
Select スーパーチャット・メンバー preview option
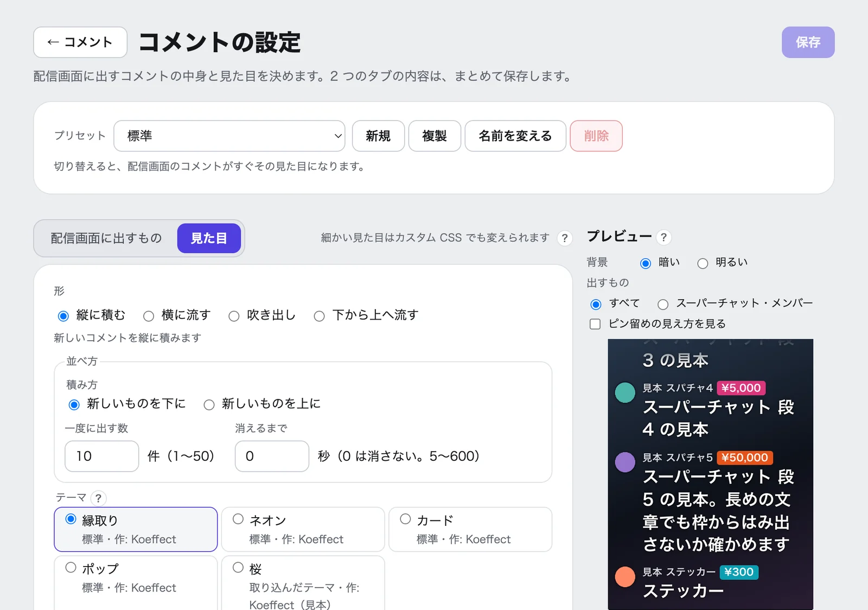pyautogui.click(x=735, y=303)
